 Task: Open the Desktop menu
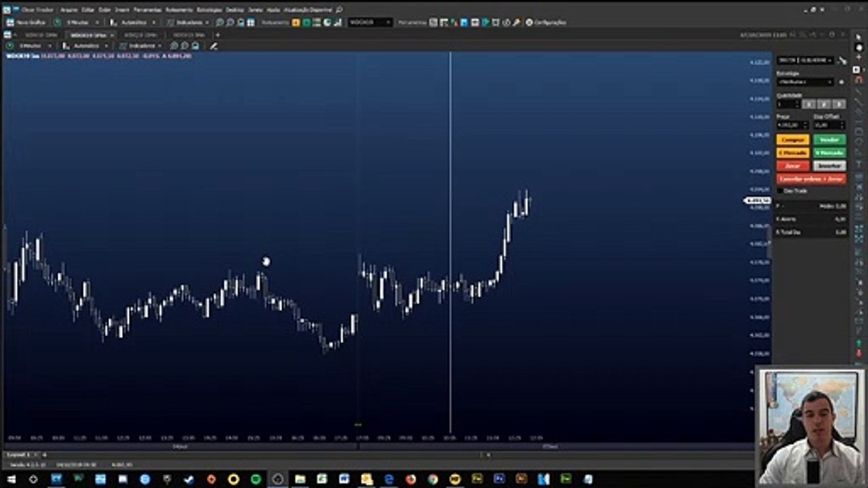[x=235, y=10]
